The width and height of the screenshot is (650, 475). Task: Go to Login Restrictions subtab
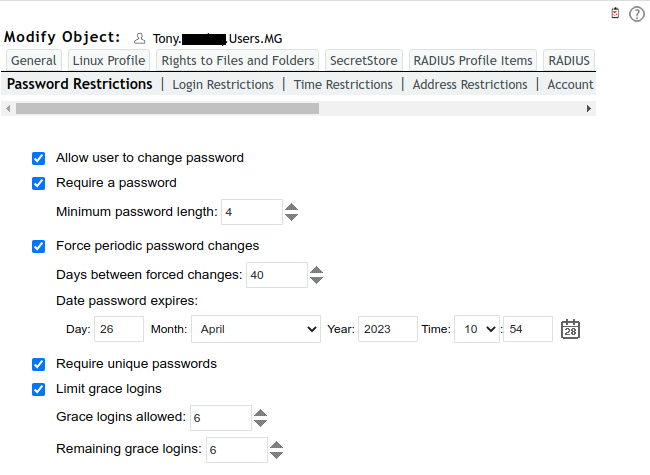click(223, 85)
